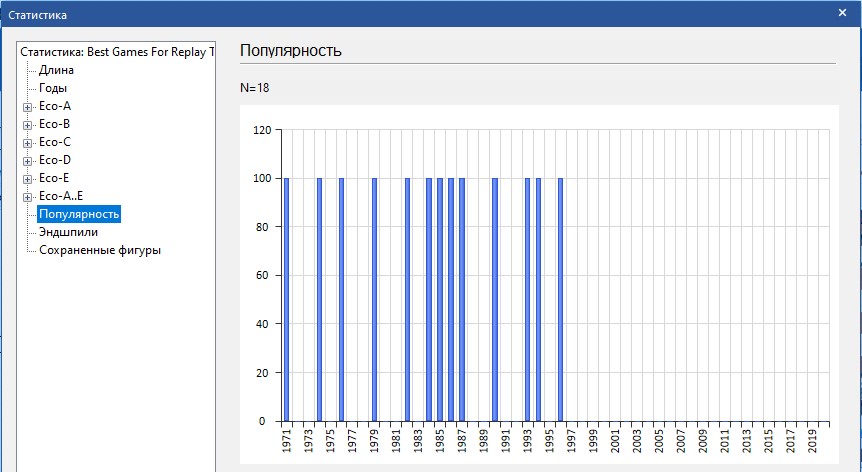Screen dimensions: 862x472
Task: Click the chart bar for 1990
Action: pyautogui.click(x=495, y=299)
